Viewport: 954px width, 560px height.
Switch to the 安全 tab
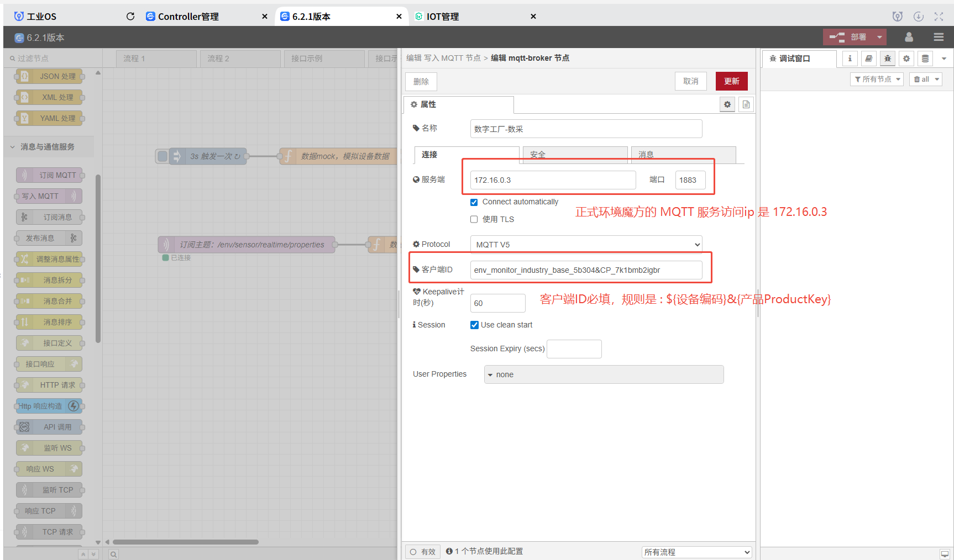573,155
